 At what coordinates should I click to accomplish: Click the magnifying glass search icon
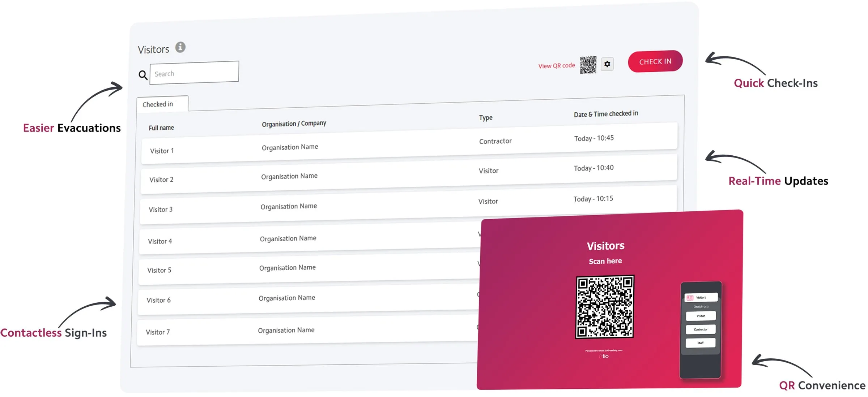click(x=143, y=75)
